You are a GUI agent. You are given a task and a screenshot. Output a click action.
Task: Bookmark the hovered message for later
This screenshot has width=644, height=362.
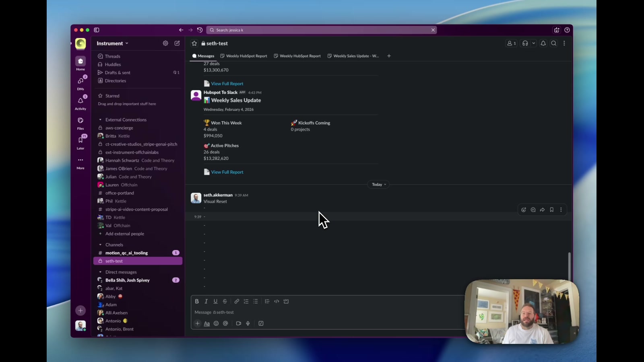552,210
